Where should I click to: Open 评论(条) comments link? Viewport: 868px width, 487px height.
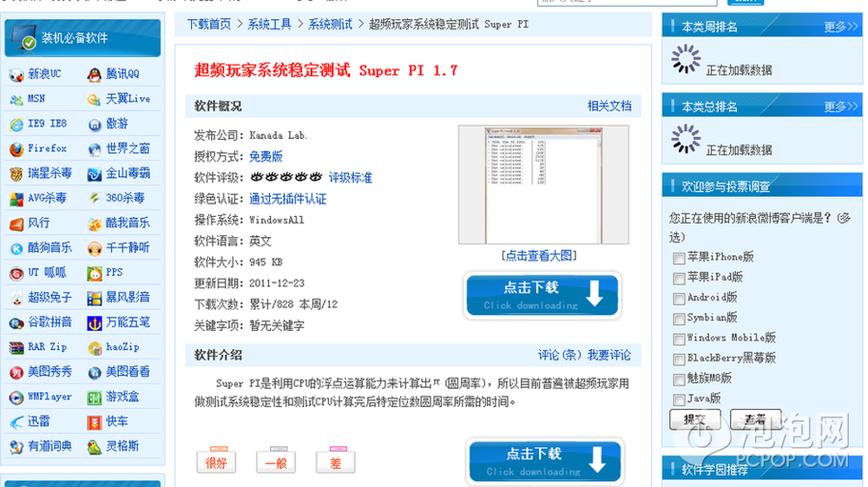tap(560, 355)
